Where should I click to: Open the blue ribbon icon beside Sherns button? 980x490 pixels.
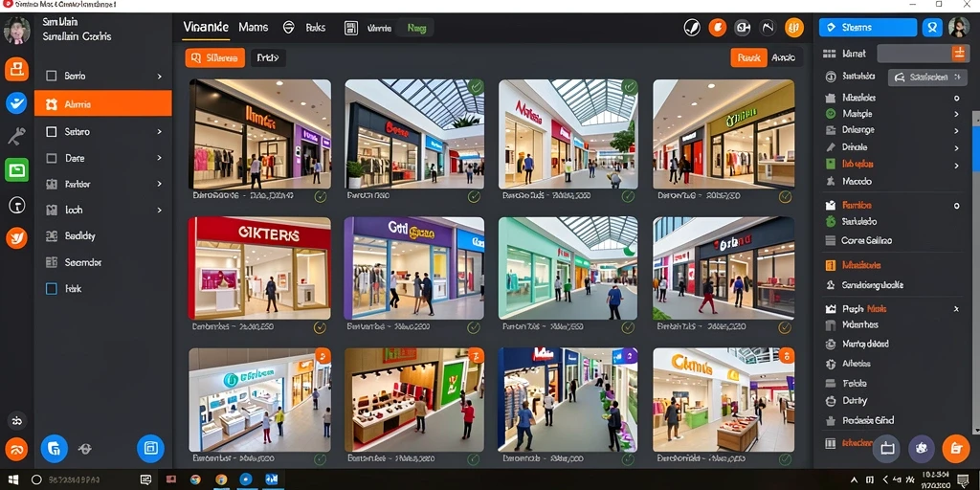click(932, 28)
